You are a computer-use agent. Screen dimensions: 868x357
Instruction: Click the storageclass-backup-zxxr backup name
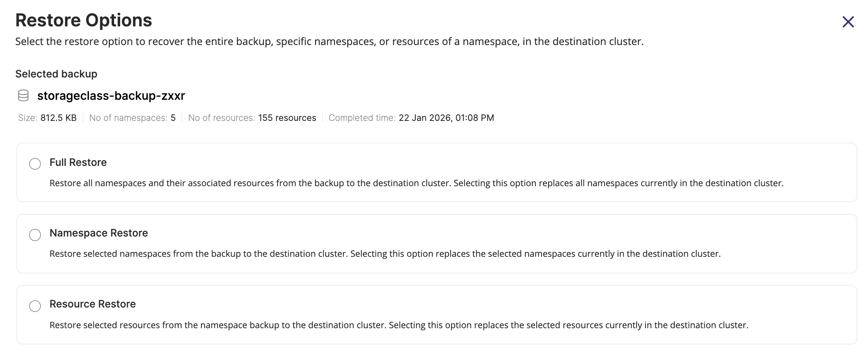click(x=111, y=96)
